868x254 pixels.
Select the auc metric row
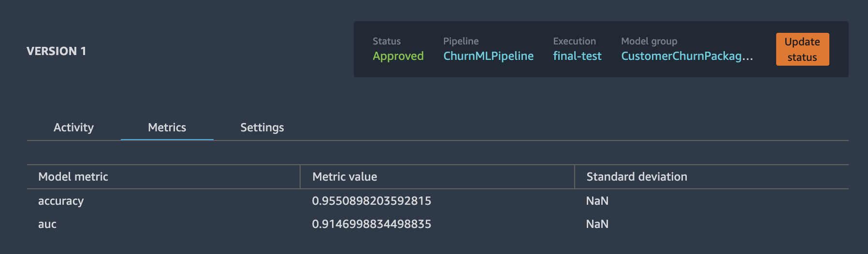438,224
